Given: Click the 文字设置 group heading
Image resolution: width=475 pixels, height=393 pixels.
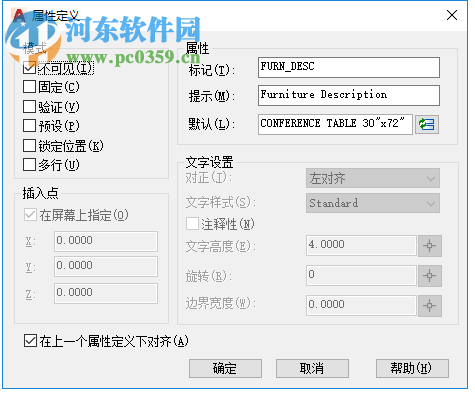Looking at the screenshot, I should click(x=209, y=162).
